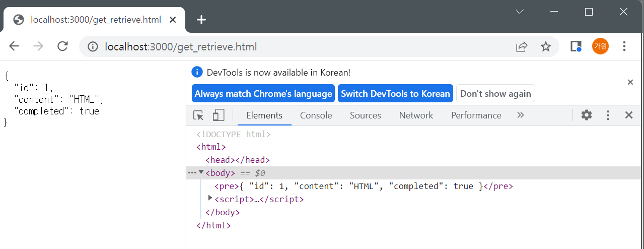Expand the script element node
This screenshot has width=644, height=249.
point(210,199)
